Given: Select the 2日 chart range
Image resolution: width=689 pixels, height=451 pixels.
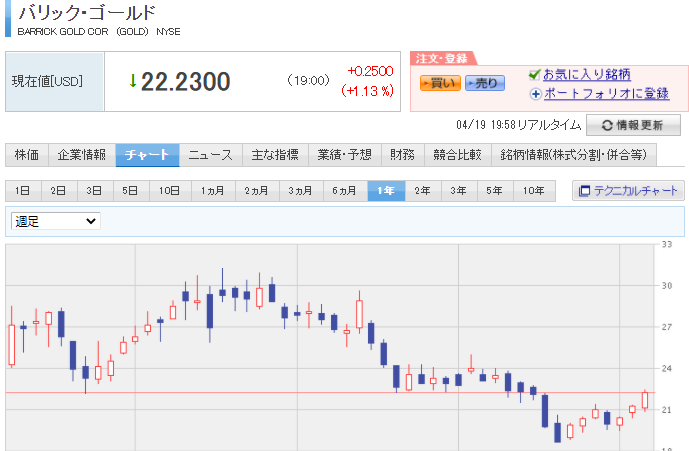Looking at the screenshot, I should coord(59,191).
